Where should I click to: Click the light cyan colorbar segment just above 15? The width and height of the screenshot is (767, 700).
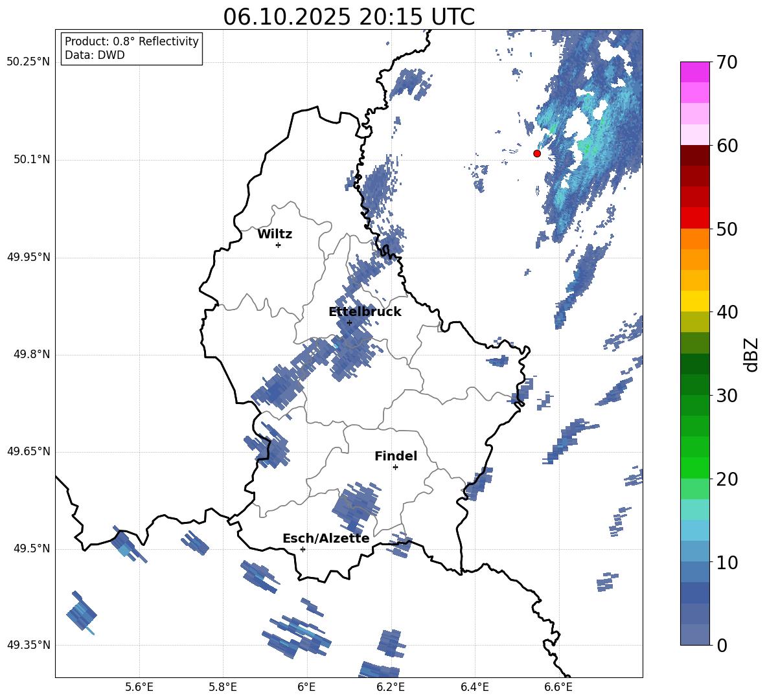coord(695,510)
